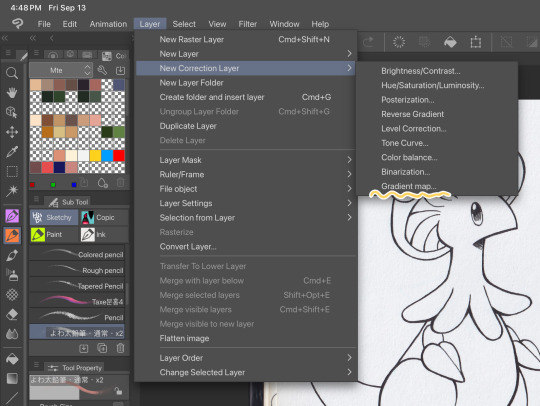The width and height of the screenshot is (540, 406).
Task: Click the Redo arrow in command bar
Action: point(368,42)
